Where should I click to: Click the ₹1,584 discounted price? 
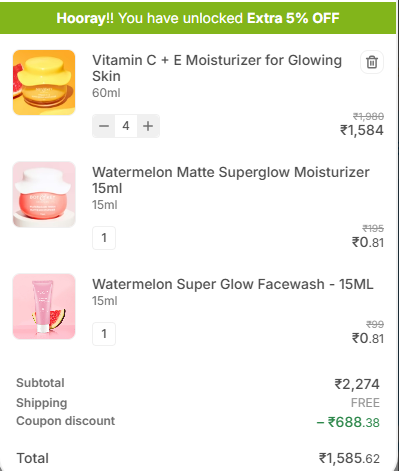(x=362, y=130)
